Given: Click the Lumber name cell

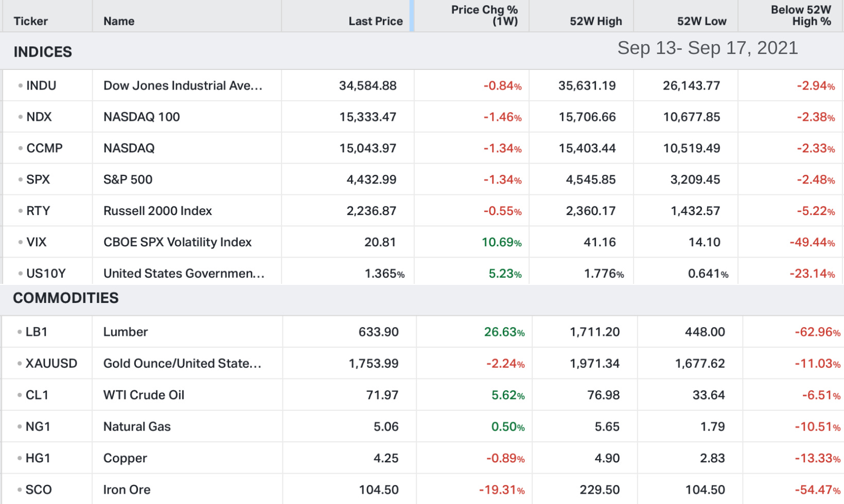Looking at the screenshot, I should pyautogui.click(x=126, y=332).
